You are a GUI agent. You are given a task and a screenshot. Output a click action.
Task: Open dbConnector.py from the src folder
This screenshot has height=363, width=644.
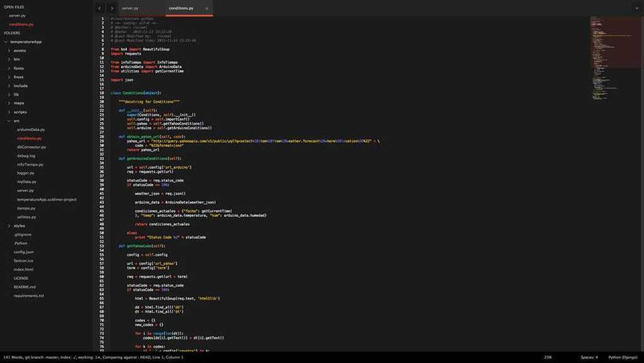31,147
